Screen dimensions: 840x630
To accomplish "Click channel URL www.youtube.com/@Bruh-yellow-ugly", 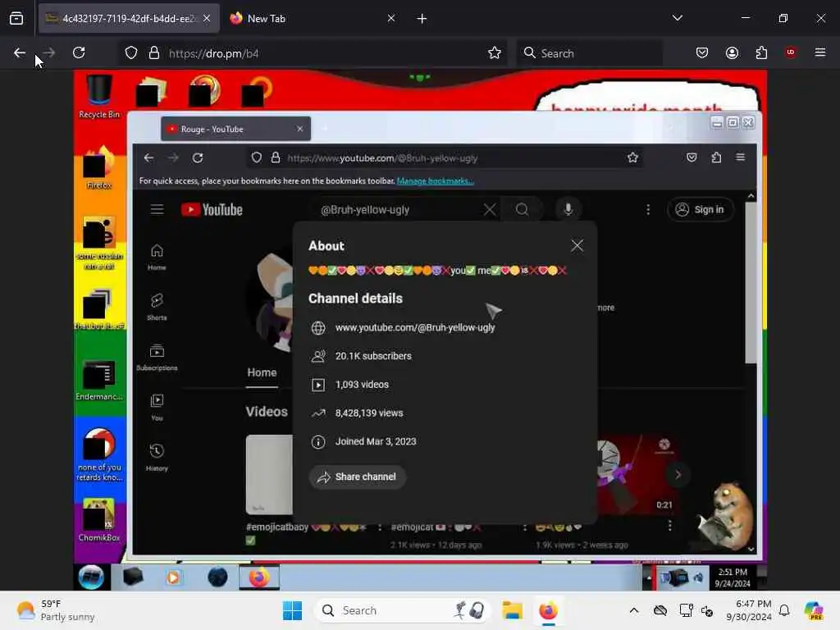I will coord(414,327).
